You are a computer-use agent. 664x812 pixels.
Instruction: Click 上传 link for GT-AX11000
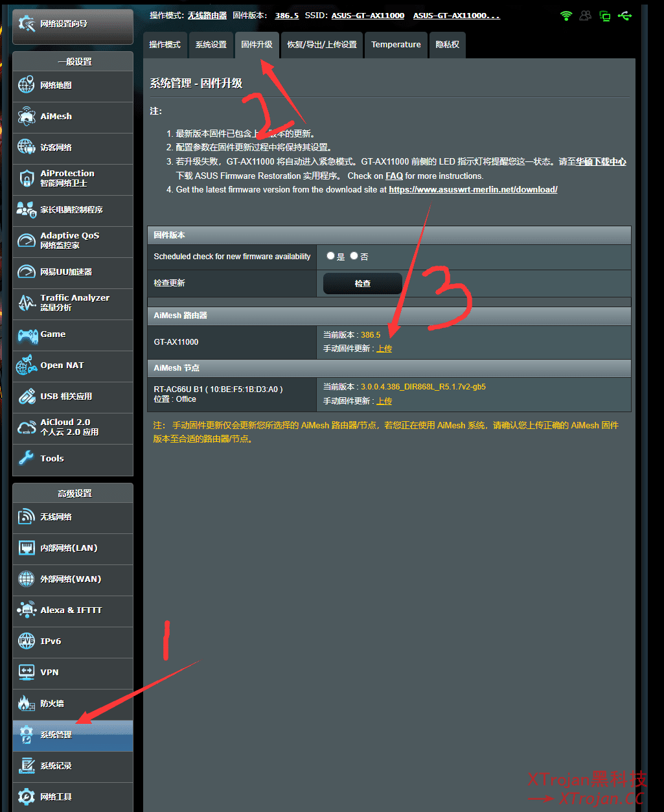tap(384, 349)
